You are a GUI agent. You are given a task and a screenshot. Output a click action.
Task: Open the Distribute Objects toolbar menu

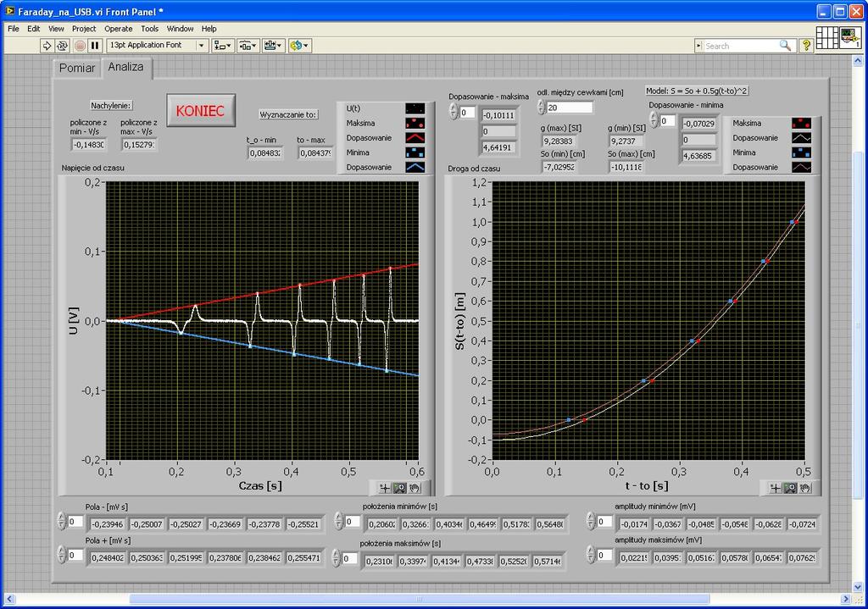point(247,46)
